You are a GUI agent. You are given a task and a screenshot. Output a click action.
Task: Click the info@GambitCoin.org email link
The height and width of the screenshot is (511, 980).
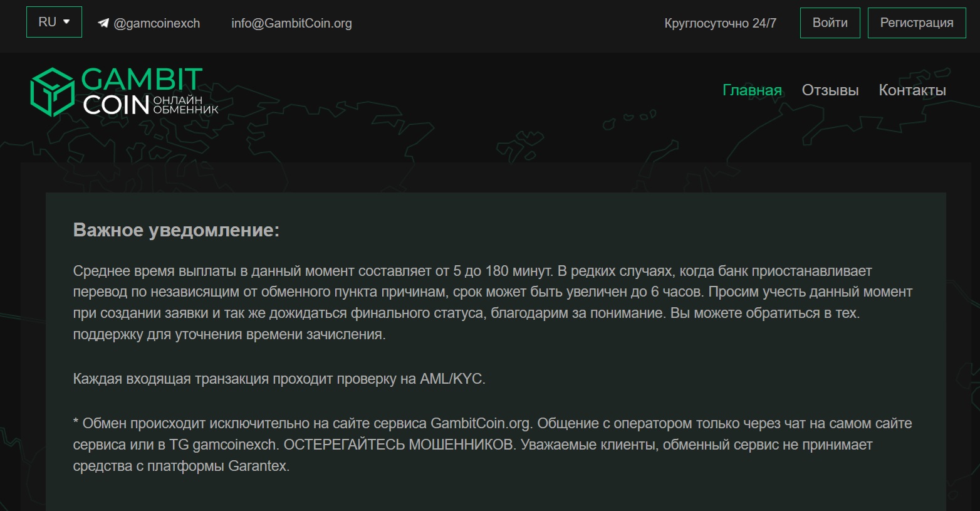(291, 23)
